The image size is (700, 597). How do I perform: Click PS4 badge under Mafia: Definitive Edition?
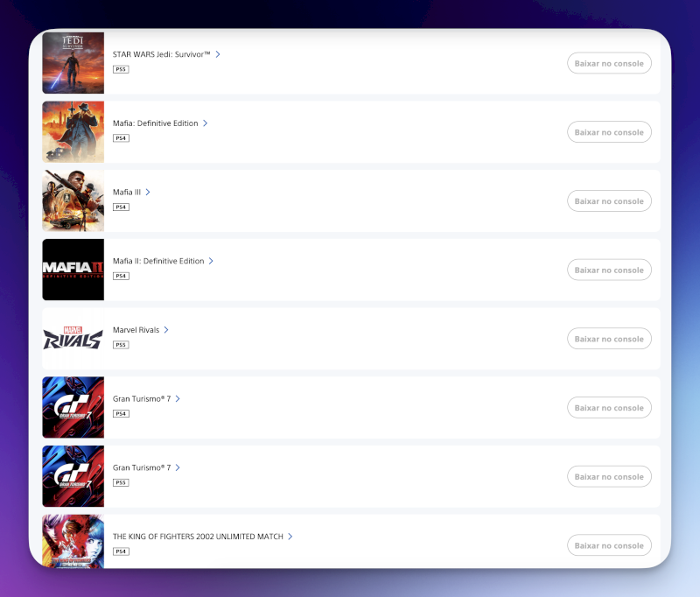coord(121,138)
